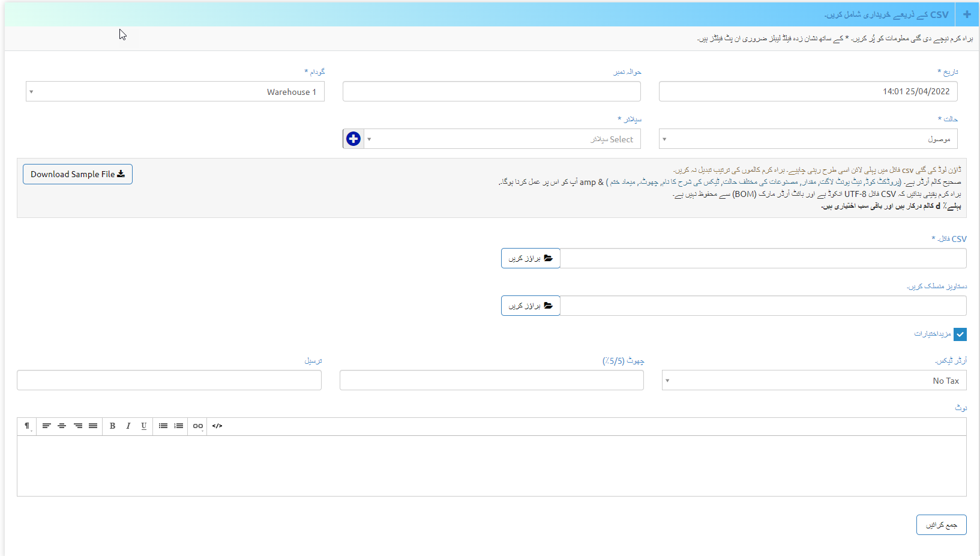
Task: Insert a numbered list in note
Action: click(x=178, y=426)
